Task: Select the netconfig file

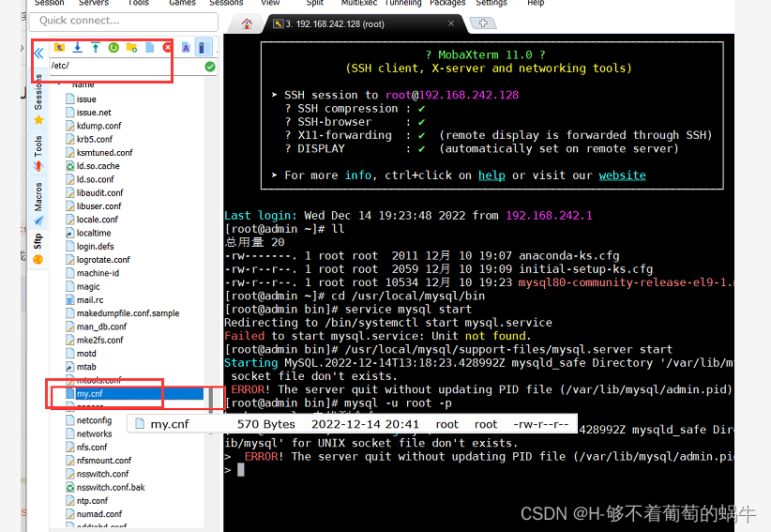Action: pyautogui.click(x=94, y=420)
